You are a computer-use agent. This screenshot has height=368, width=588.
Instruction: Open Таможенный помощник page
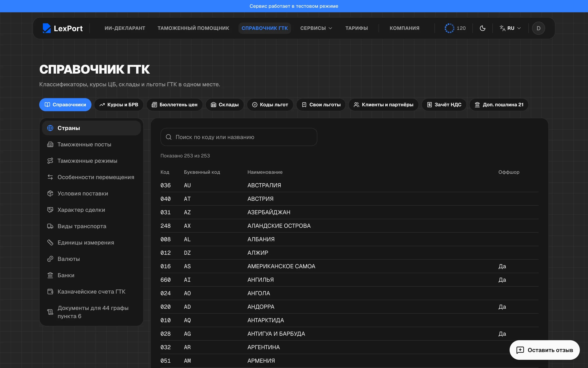[x=193, y=28]
